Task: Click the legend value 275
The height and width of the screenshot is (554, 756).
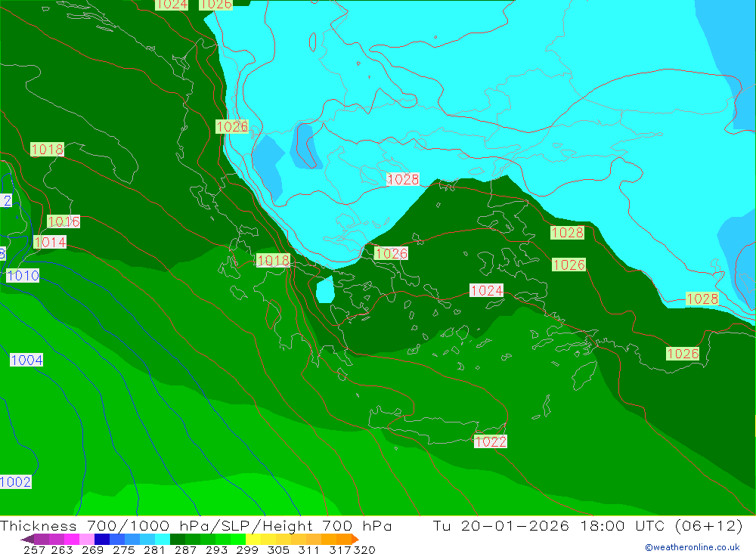Action: 124,549
